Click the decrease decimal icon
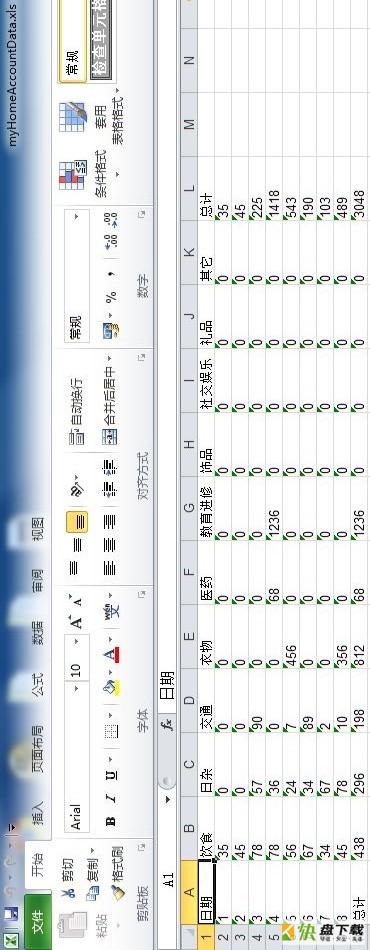 (x=111, y=219)
